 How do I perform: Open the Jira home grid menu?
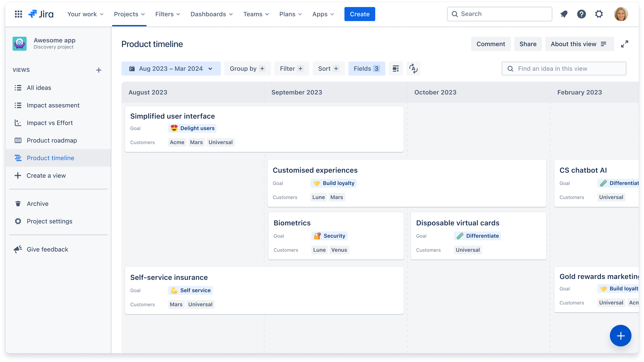point(18,14)
